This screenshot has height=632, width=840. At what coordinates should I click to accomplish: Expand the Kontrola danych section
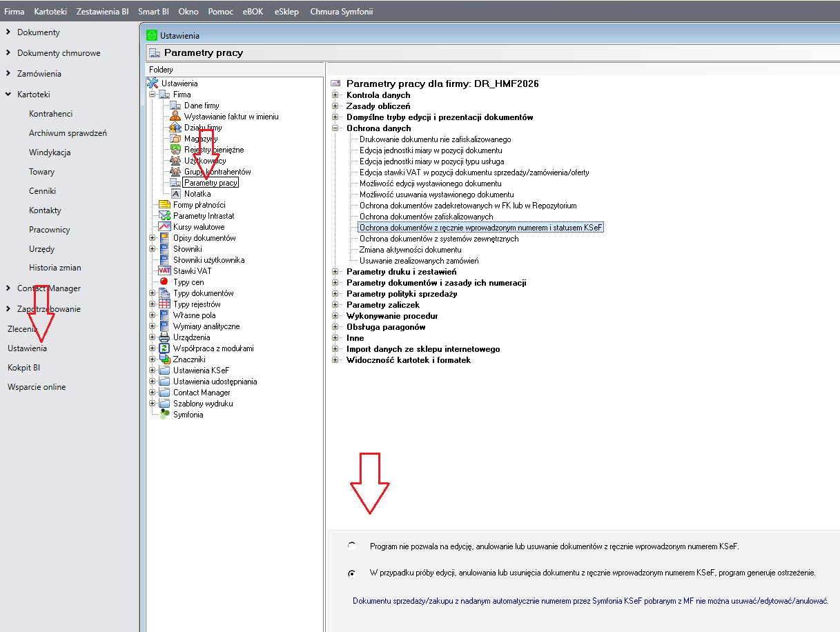coord(335,95)
